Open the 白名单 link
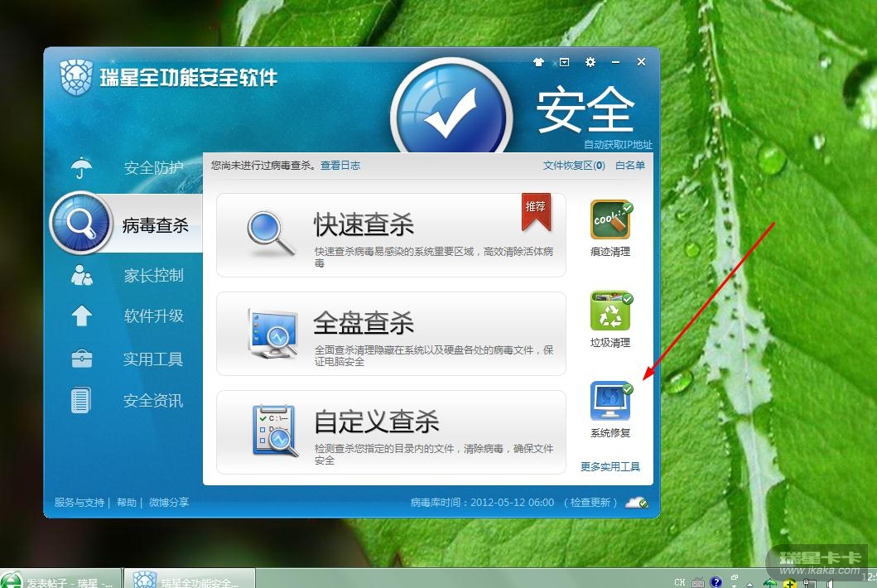The image size is (877, 588). pos(629,166)
